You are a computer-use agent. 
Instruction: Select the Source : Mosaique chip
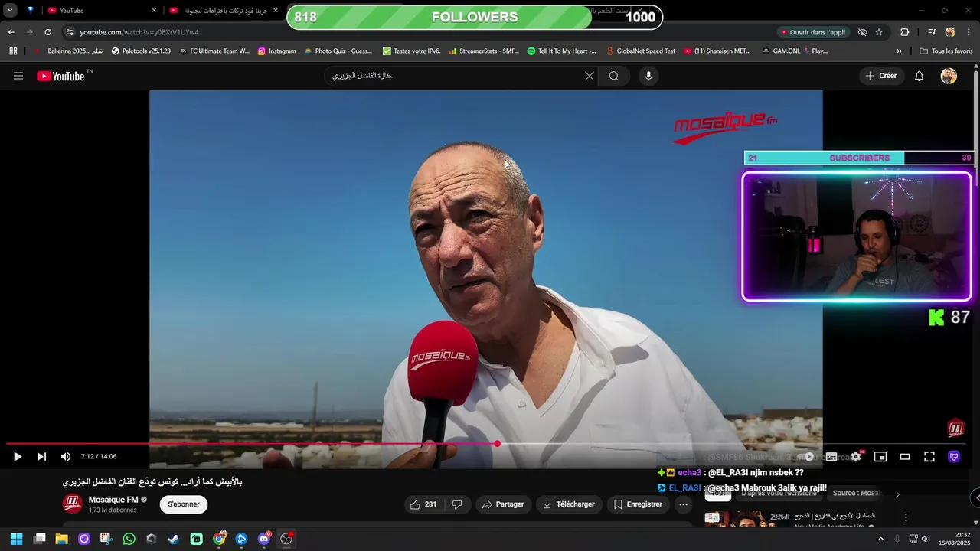[857, 494]
